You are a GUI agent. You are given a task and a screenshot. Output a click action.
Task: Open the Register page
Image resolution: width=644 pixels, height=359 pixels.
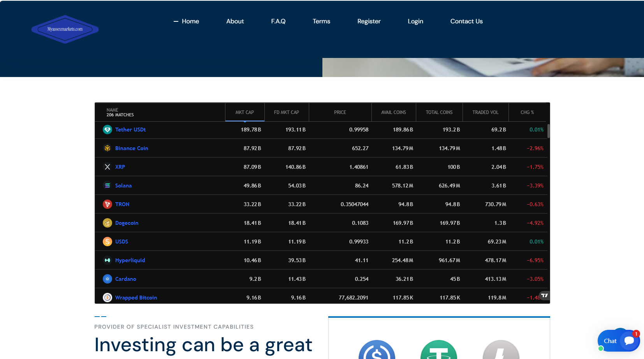[369, 21]
